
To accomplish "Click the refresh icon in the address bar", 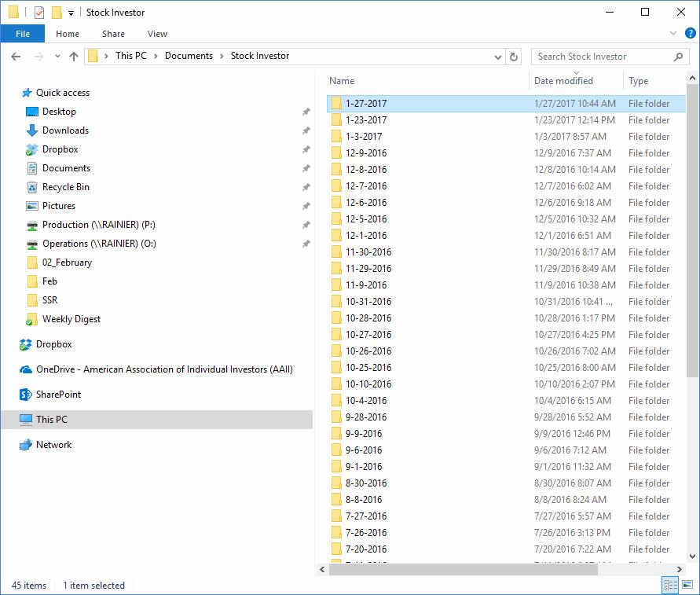I will point(515,56).
